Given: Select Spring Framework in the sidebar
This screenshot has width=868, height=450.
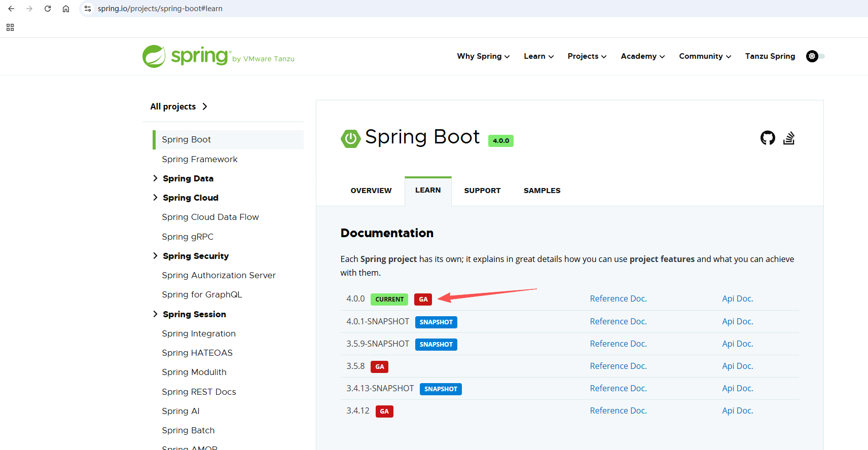Looking at the screenshot, I should pyautogui.click(x=199, y=159).
